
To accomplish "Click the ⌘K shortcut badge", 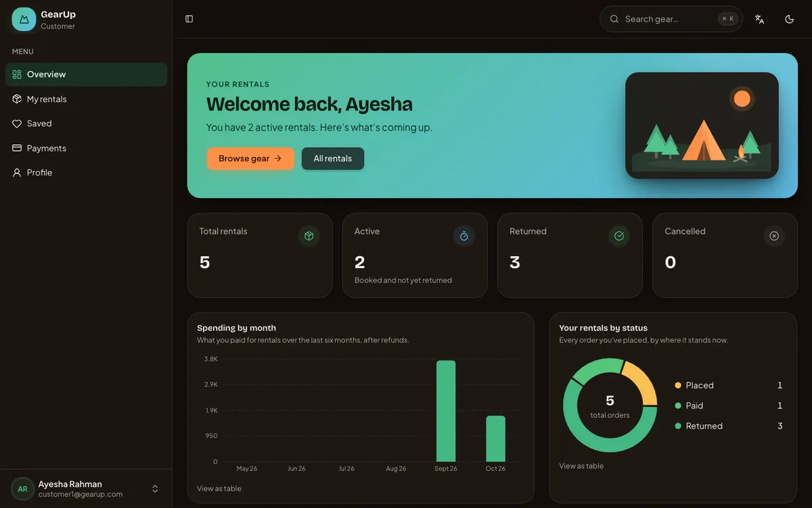I will point(728,19).
